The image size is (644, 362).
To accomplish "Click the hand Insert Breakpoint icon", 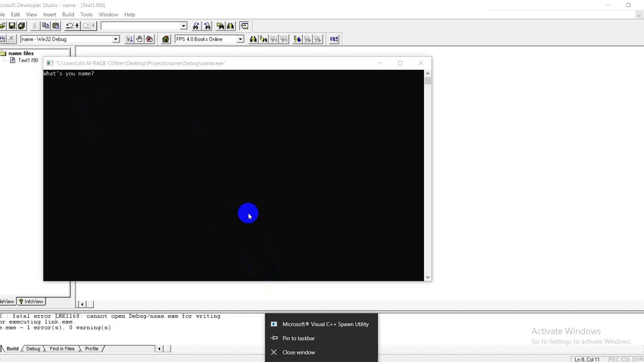I will pos(139,39).
